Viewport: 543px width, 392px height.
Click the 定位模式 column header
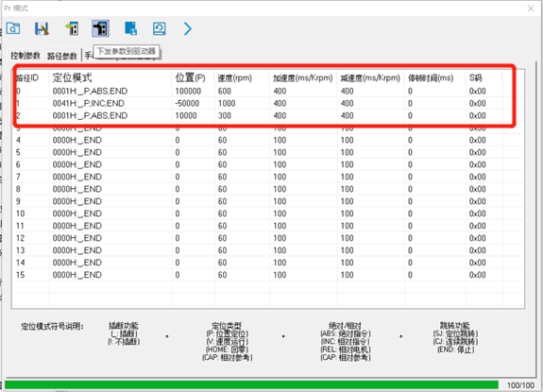click(72, 77)
